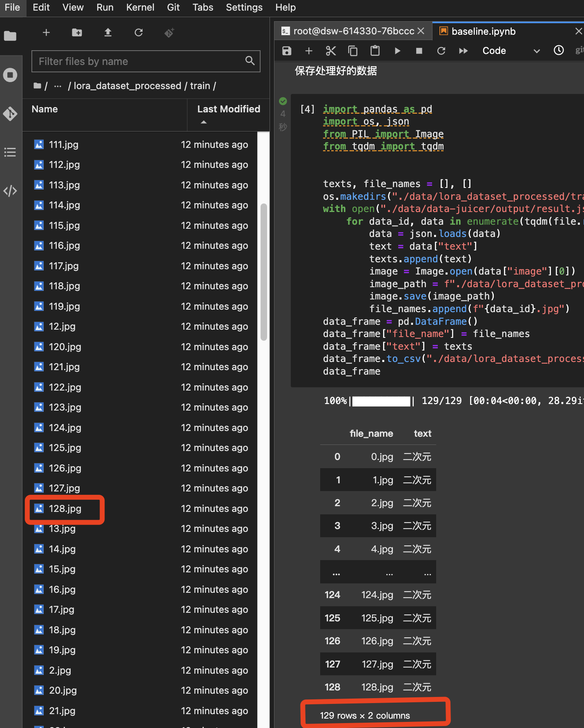Click the clock icon in notebook toolbar

tap(559, 50)
